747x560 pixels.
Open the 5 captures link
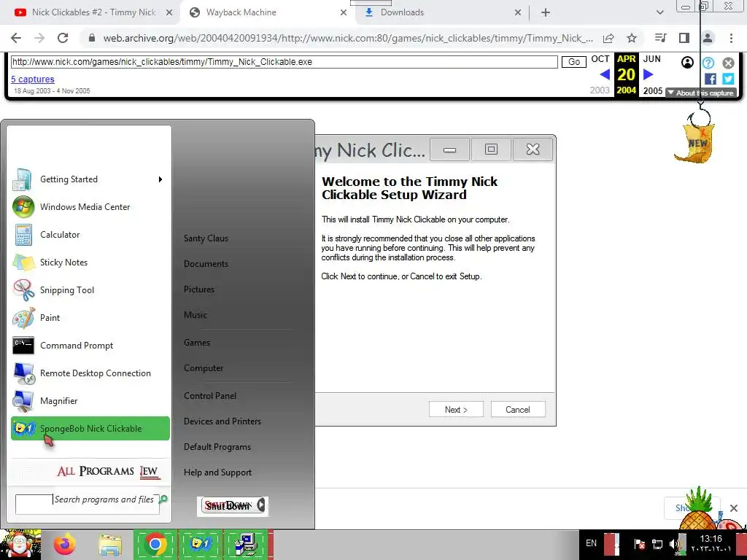coord(33,79)
